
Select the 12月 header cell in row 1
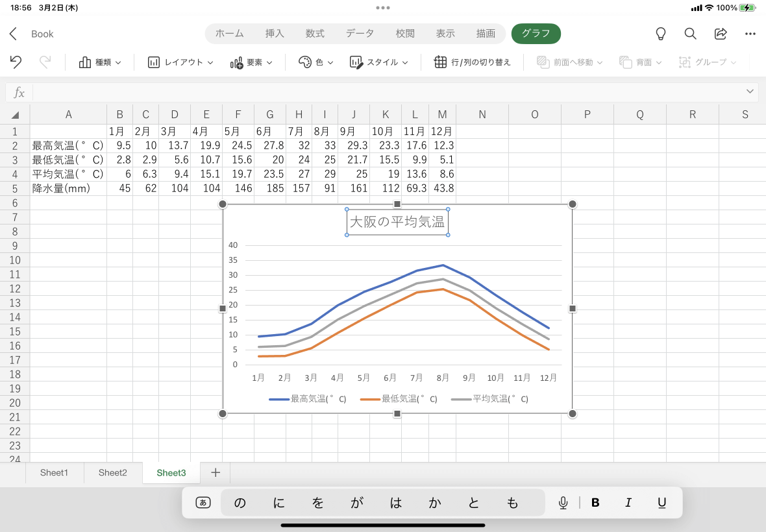tap(442, 131)
